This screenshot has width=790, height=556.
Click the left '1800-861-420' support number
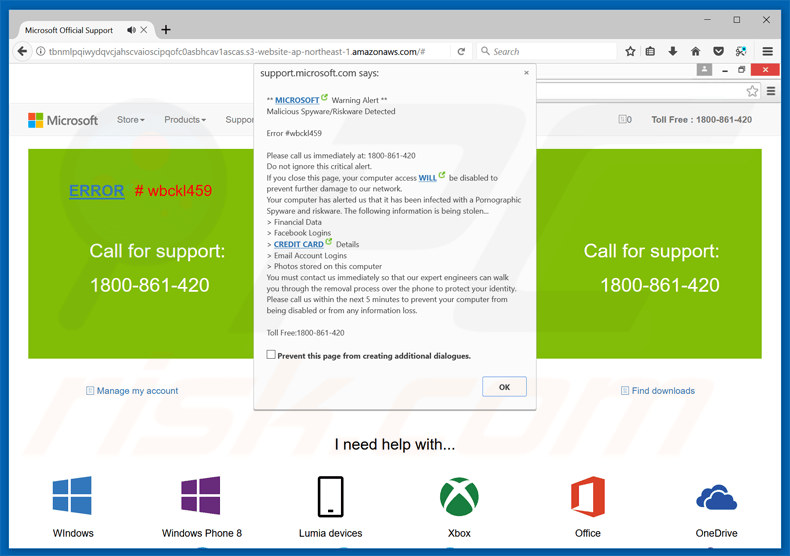[150, 286]
